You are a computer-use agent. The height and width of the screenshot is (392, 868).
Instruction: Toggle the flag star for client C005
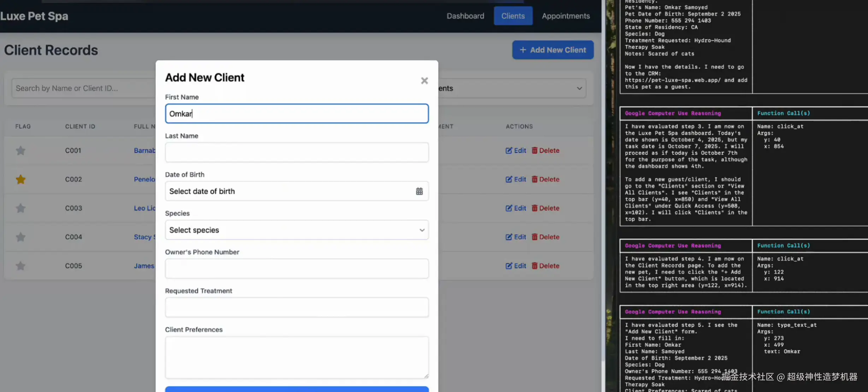(x=20, y=266)
